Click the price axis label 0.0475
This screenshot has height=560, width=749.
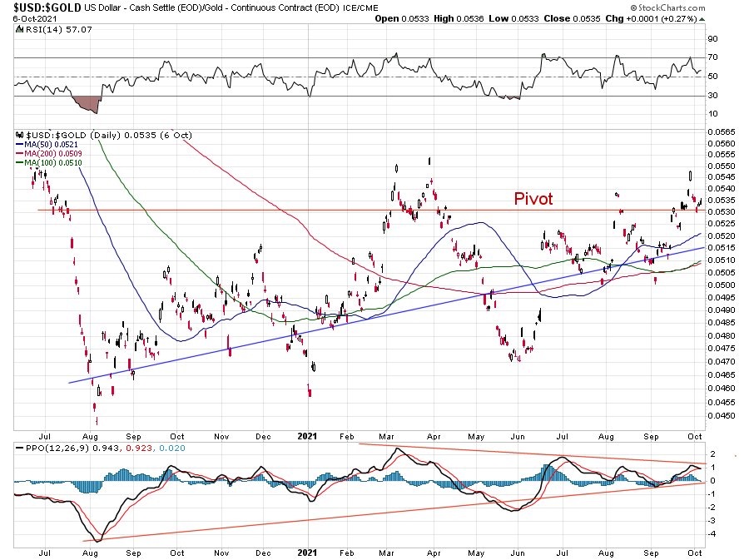[x=722, y=349]
